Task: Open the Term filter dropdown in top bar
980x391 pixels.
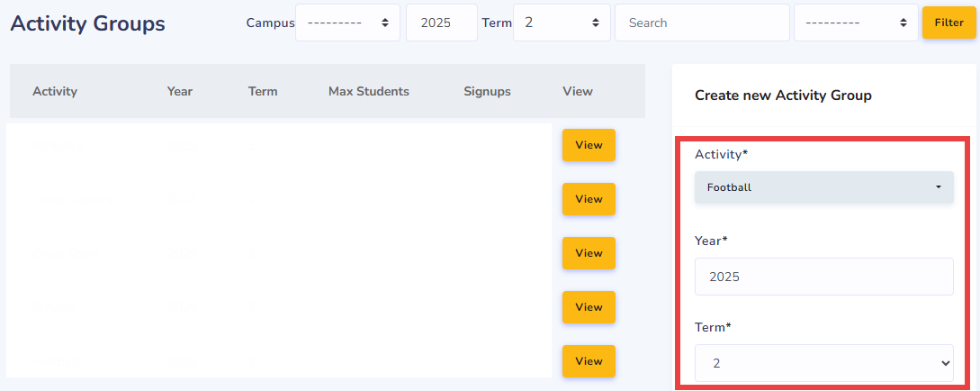Action: click(562, 23)
